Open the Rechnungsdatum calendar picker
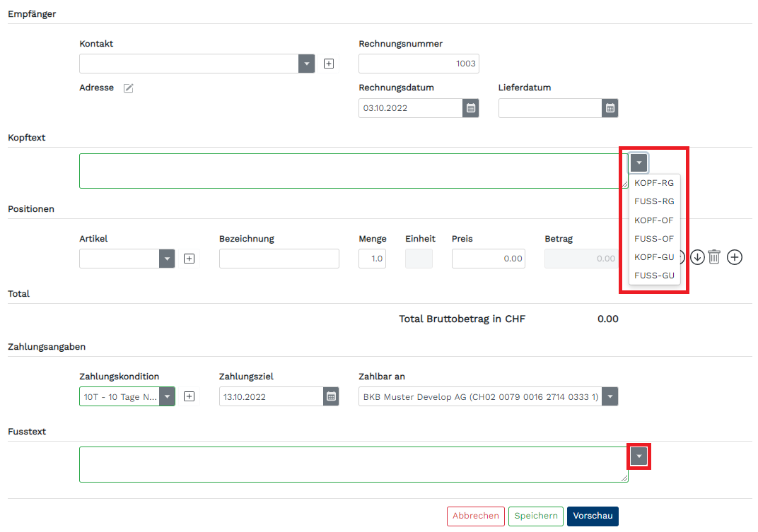 pyautogui.click(x=470, y=108)
